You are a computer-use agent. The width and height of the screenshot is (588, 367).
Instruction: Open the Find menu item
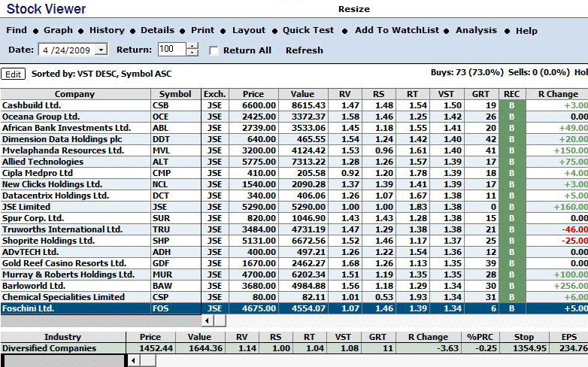pyautogui.click(x=17, y=31)
